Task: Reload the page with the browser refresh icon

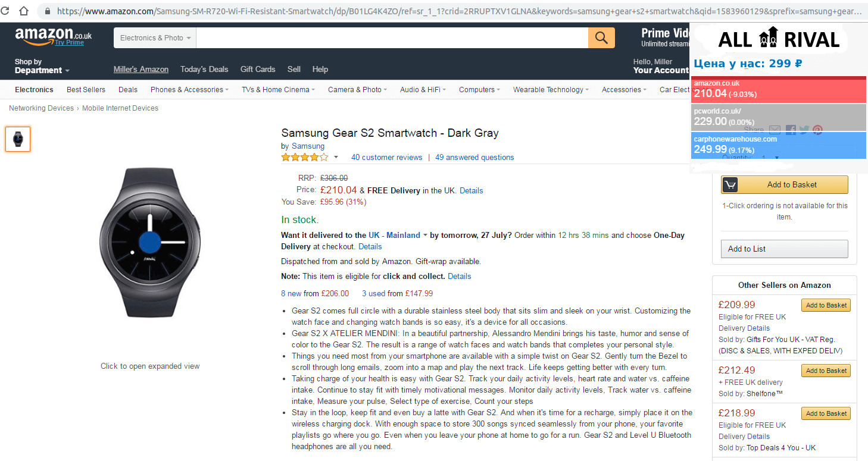Action: [5, 11]
